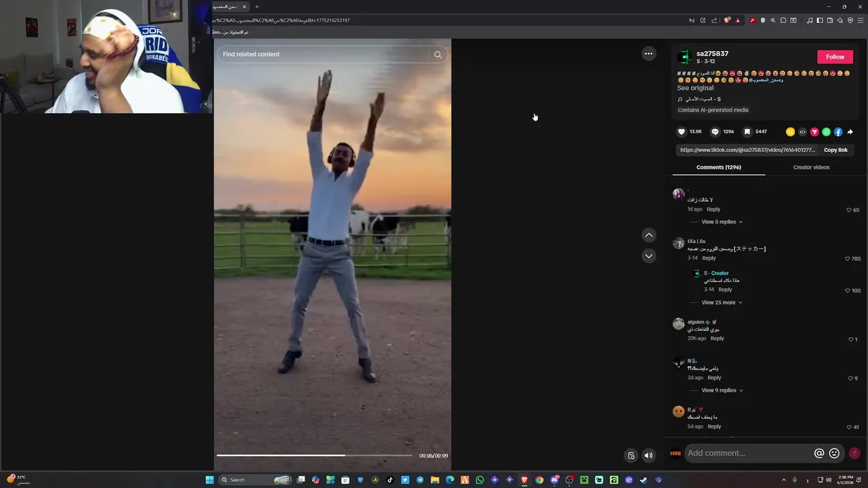Screen dimensions: 868x488
Task: Open the Brave Rewards triangle icon
Action: 738,20
